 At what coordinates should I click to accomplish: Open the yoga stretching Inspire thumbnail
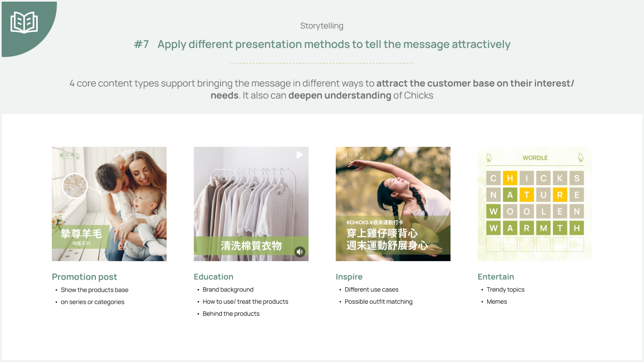point(393,204)
